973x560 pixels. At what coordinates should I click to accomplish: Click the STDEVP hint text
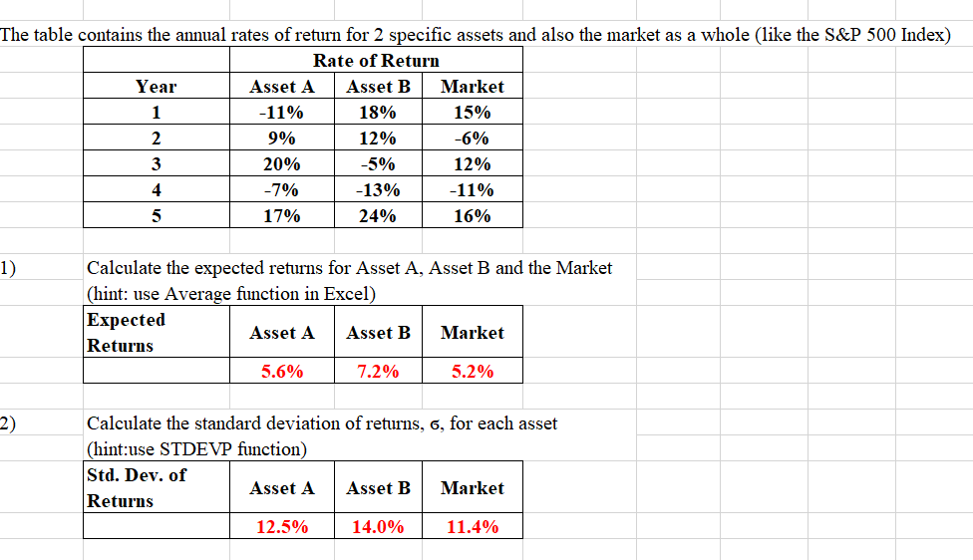click(197, 449)
